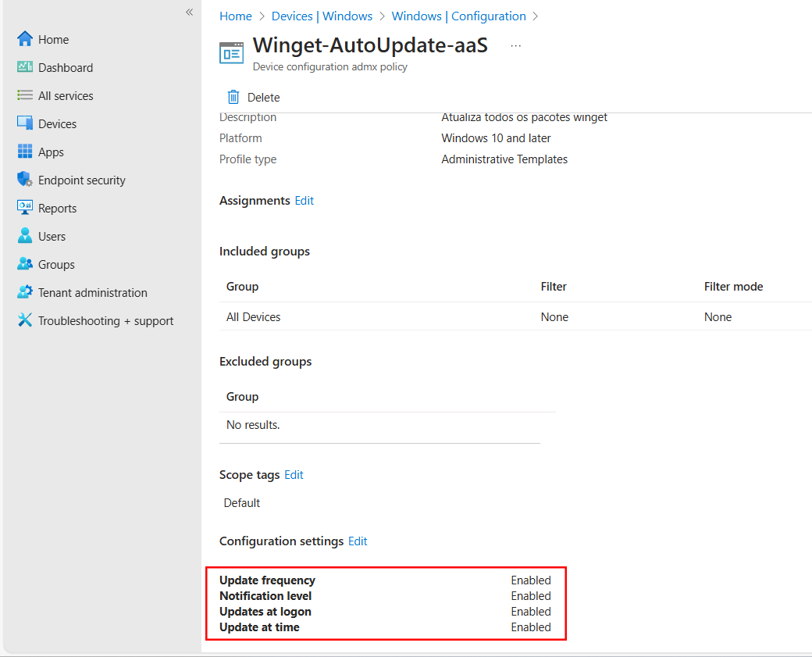
Task: Click the Windows 10 and later platform value
Action: pyautogui.click(x=496, y=138)
